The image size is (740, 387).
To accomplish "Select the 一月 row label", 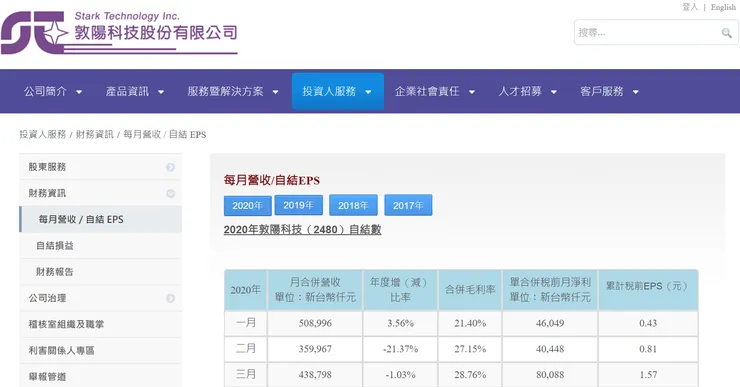I will (x=246, y=323).
